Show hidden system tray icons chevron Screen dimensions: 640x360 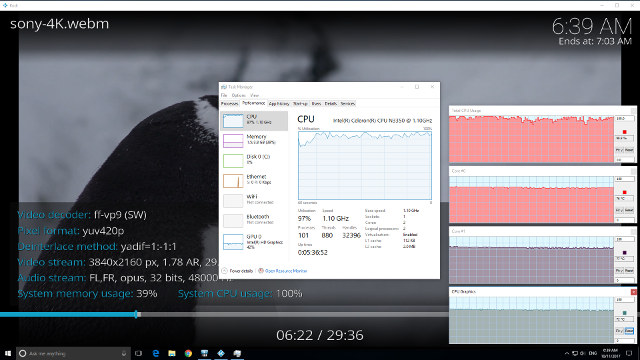click(x=567, y=353)
